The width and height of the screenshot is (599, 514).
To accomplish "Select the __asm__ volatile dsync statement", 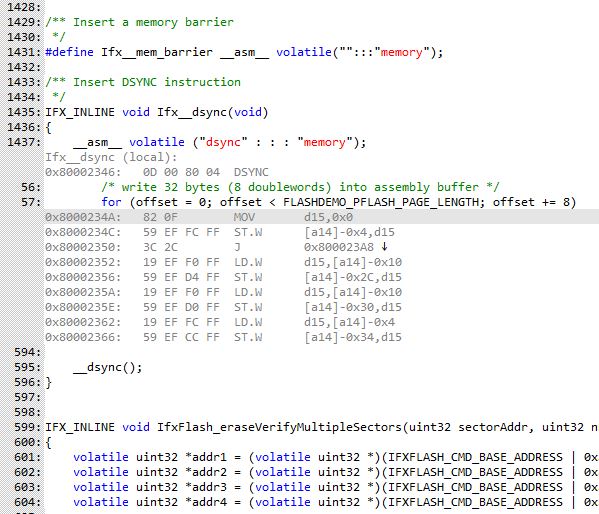I will click(x=220, y=142).
